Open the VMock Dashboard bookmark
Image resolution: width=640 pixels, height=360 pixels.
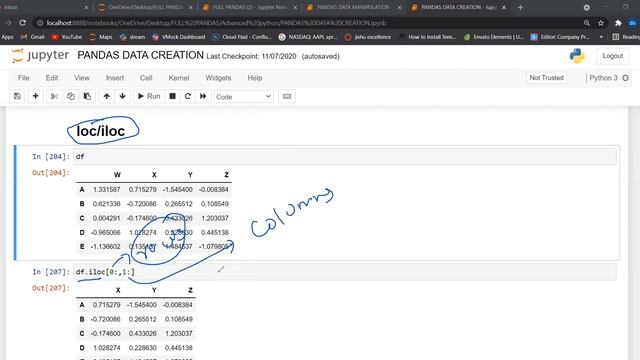click(179, 37)
